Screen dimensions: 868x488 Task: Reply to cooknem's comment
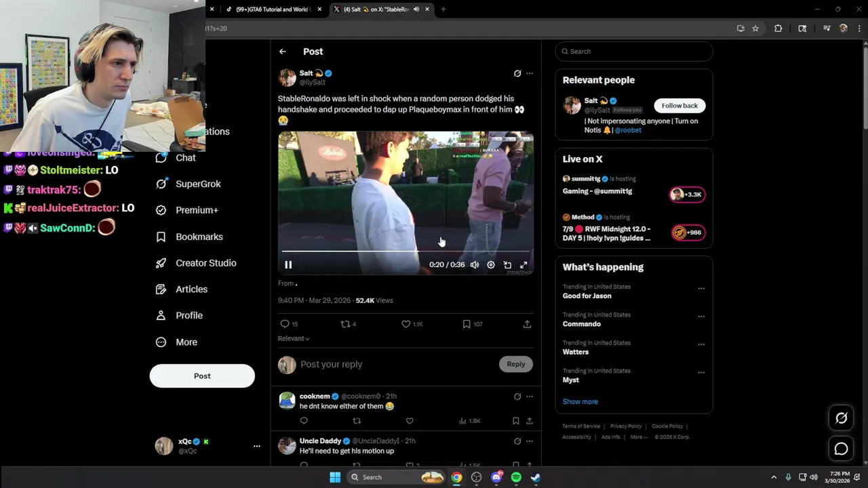click(304, 421)
